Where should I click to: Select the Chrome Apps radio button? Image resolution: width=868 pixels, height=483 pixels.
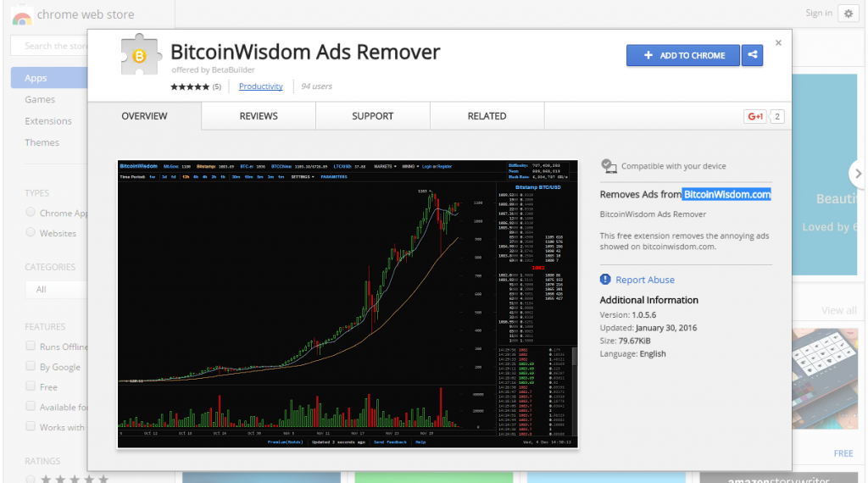coord(31,213)
